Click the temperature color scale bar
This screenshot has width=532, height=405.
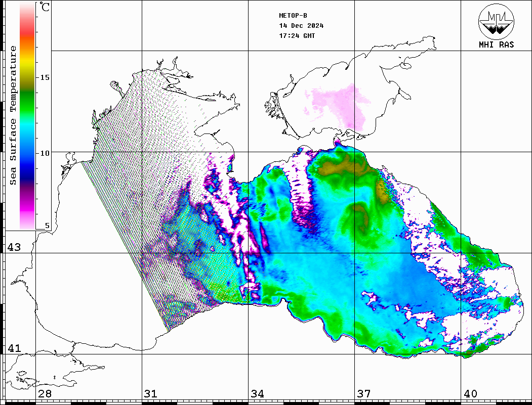pyautogui.click(x=27, y=116)
